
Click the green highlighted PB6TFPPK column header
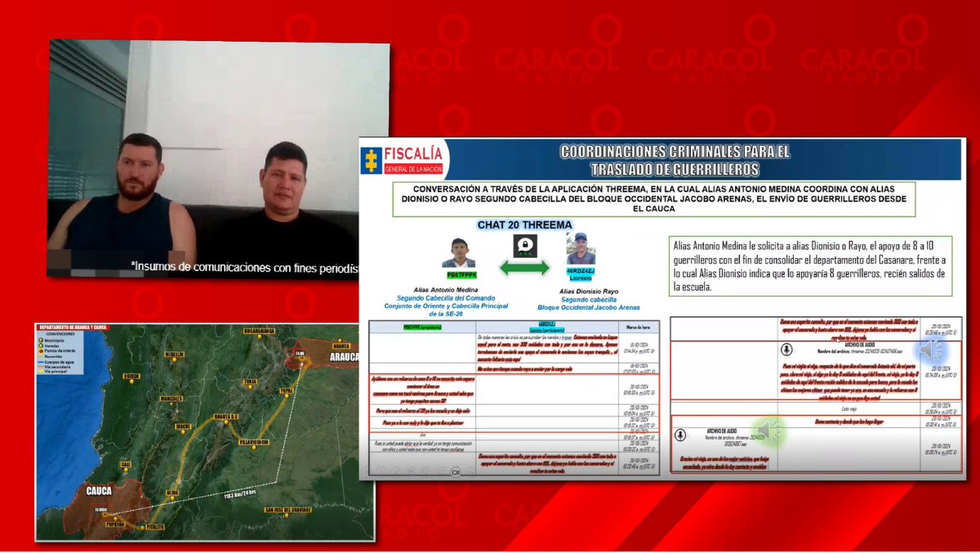tap(421, 326)
